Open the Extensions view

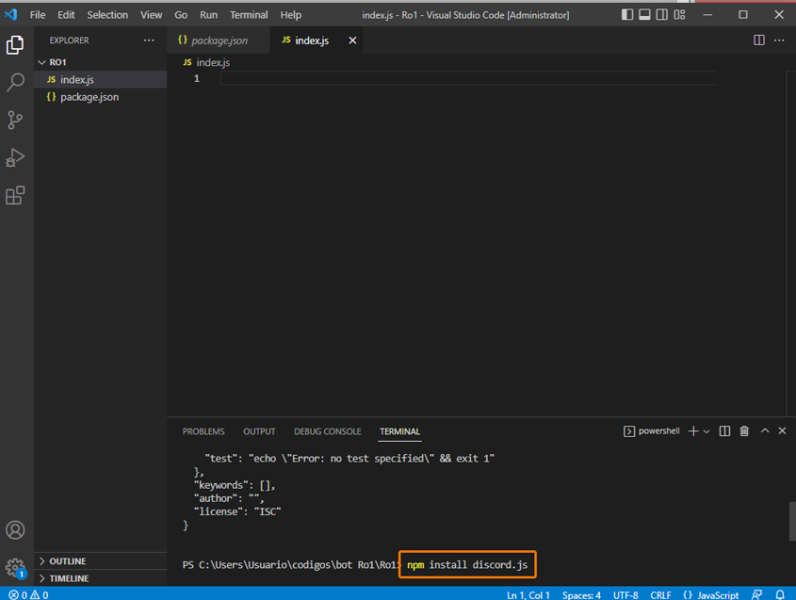15,196
